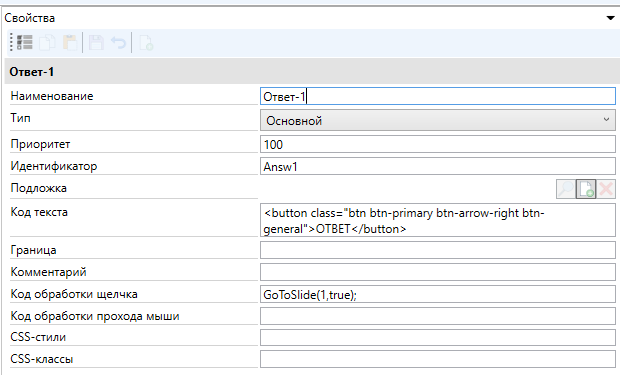Open the Тип dropdown set to Основной
The image size is (620, 375).
(438, 120)
